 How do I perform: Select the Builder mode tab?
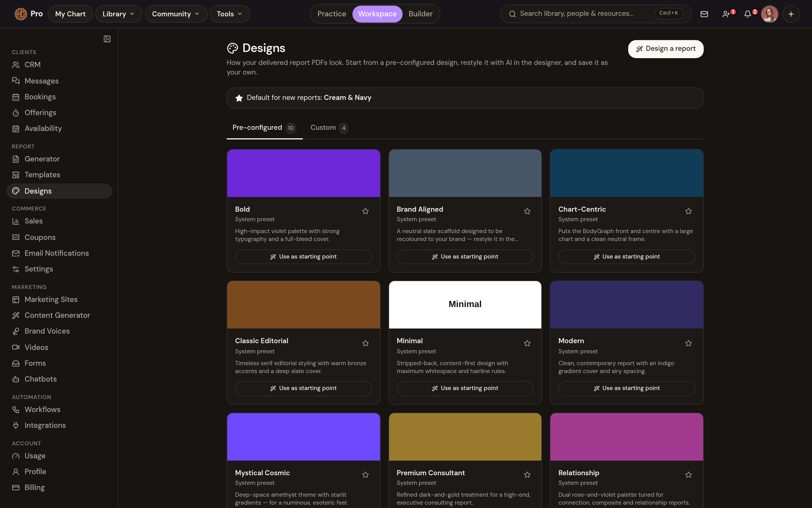coord(420,14)
